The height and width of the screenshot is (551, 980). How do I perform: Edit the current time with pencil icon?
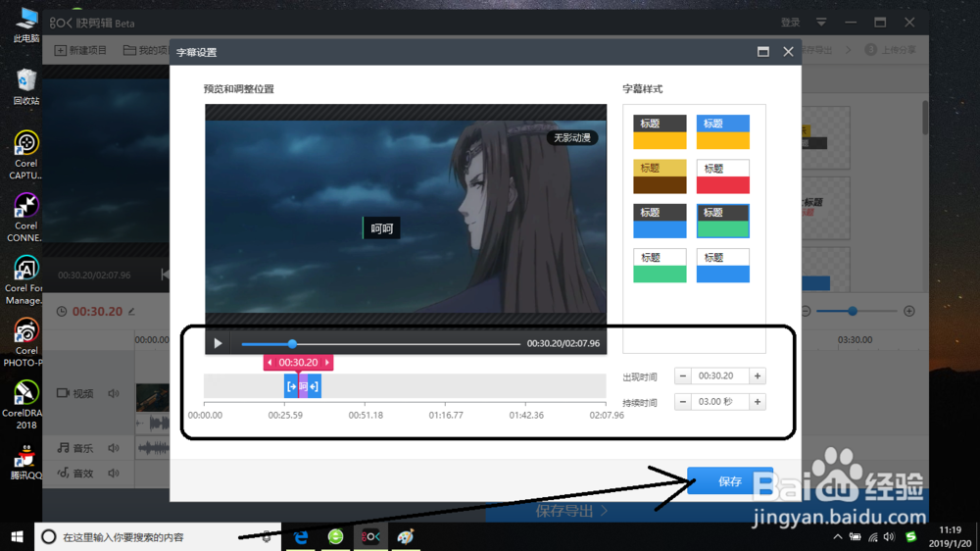pyautogui.click(x=132, y=311)
